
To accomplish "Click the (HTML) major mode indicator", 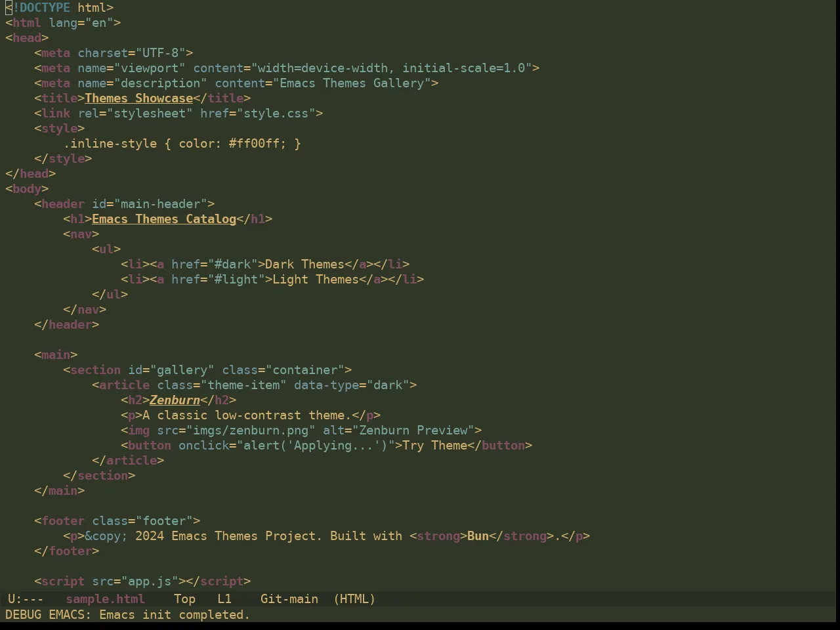I will tap(354, 599).
